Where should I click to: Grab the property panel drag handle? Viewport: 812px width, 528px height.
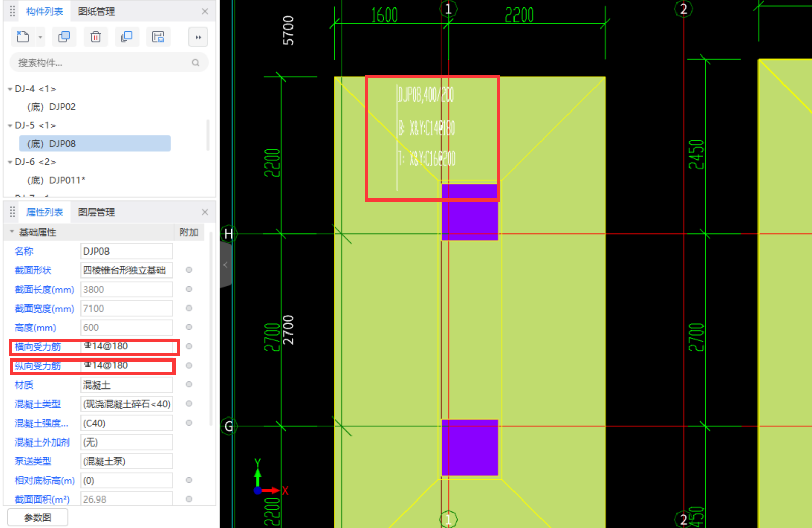coord(12,212)
